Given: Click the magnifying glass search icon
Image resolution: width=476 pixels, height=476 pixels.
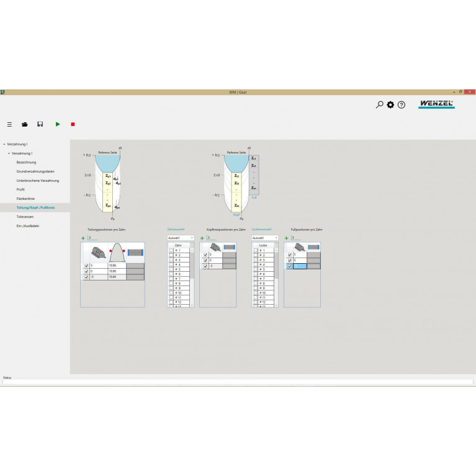Looking at the screenshot, I should pos(379,105).
